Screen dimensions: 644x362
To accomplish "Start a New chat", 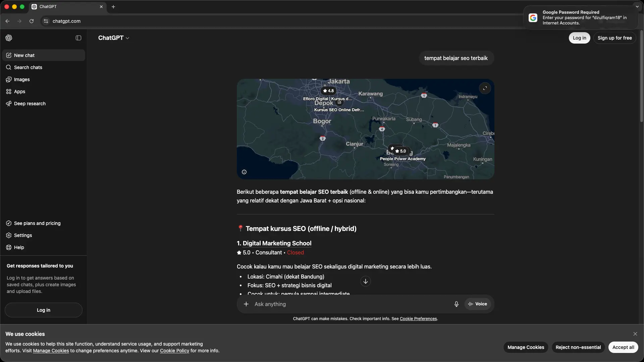I will click(44, 55).
